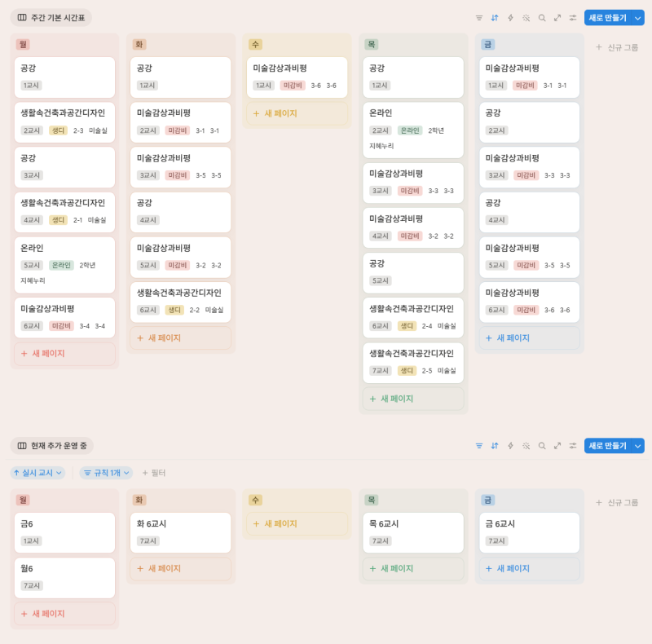Expand the 새로 만들기 chevron in 현재 추가 운영 중
The width and height of the screenshot is (652, 644).
pyautogui.click(x=638, y=446)
